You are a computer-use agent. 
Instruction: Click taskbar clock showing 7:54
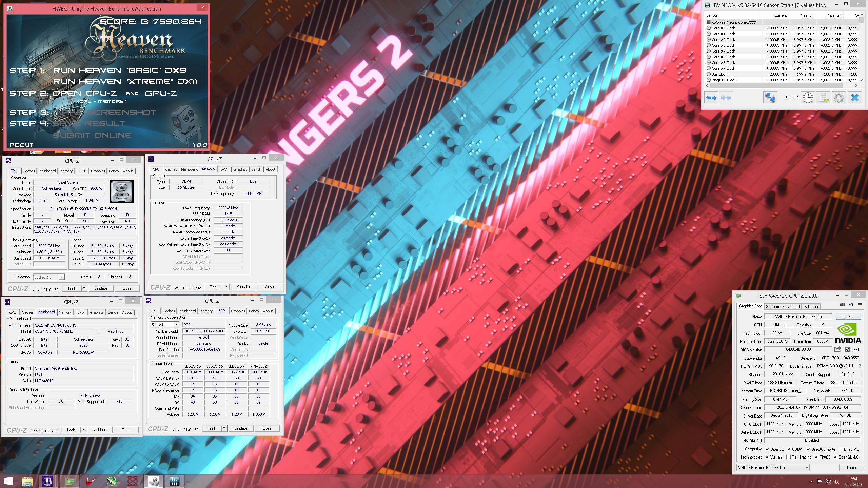click(853, 482)
